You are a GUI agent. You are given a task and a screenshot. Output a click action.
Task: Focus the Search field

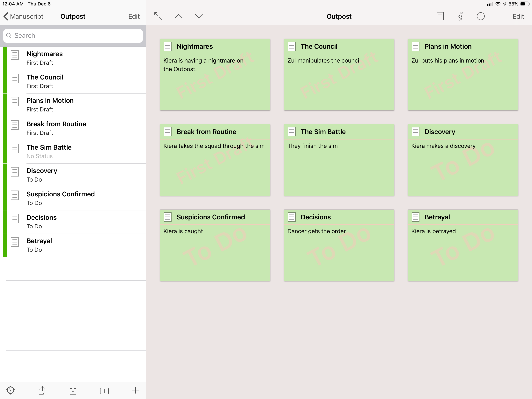tap(73, 36)
